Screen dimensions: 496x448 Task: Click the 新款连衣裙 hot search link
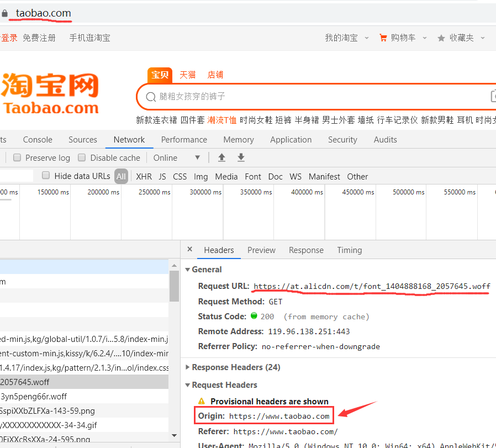(156, 120)
